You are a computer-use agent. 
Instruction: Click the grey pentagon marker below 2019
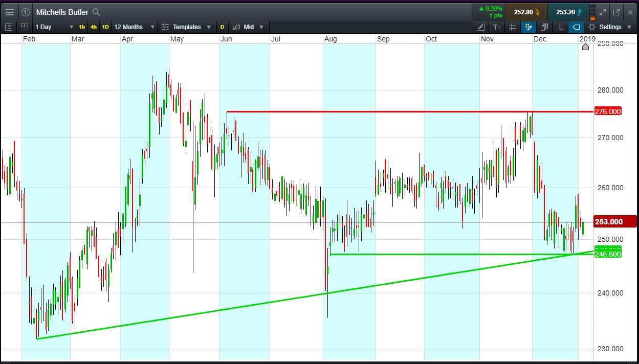pos(585,47)
